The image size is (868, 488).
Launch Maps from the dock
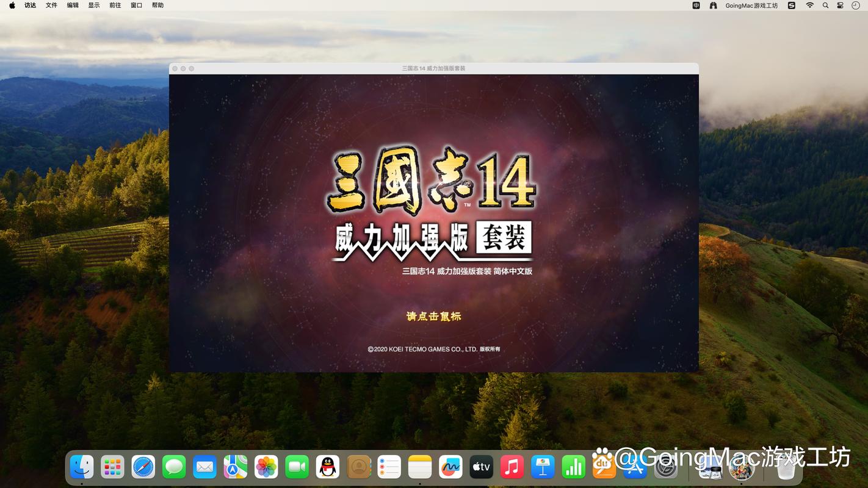pos(236,467)
